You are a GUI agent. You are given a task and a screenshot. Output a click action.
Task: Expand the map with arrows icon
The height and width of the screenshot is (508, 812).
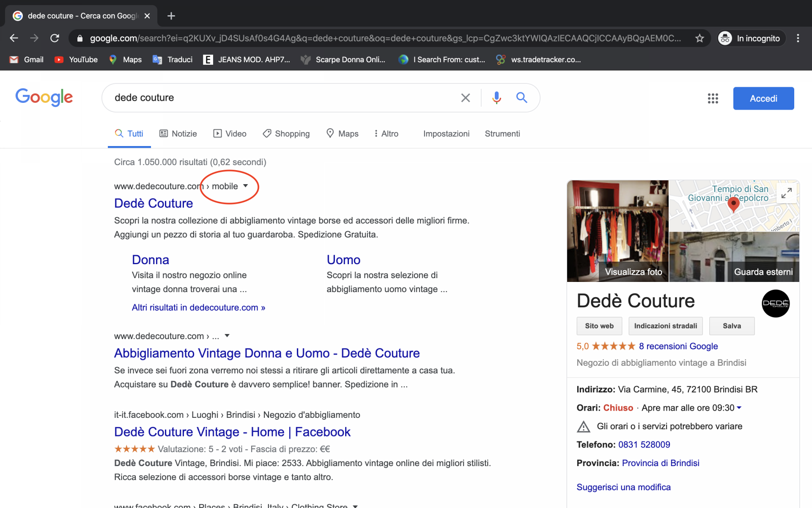(786, 193)
